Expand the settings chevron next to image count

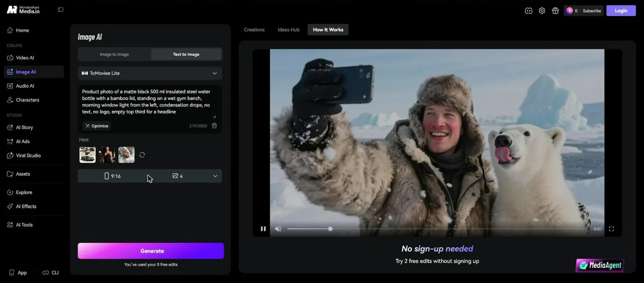215,176
